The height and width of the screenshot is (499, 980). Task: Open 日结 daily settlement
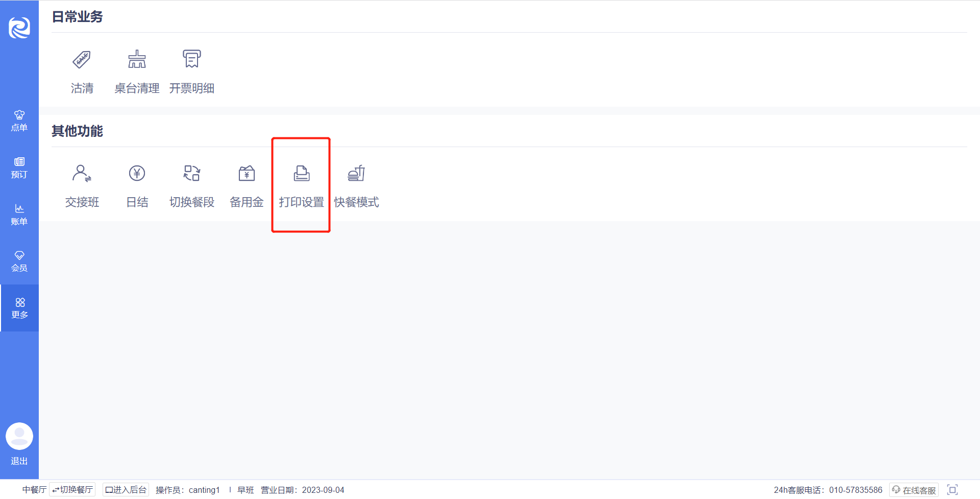point(137,186)
